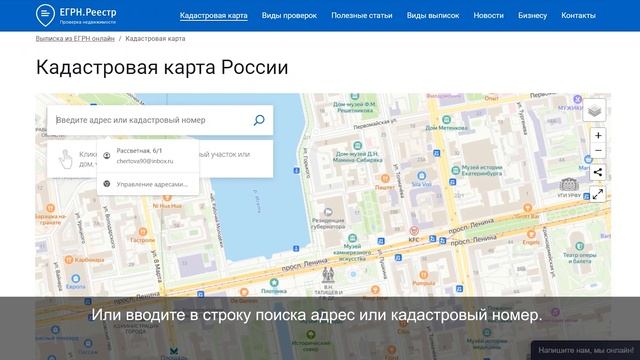Click the Sila Voli map marker
Image resolution: width=640 pixels, height=360 pixels.
pyautogui.click(x=422, y=176)
